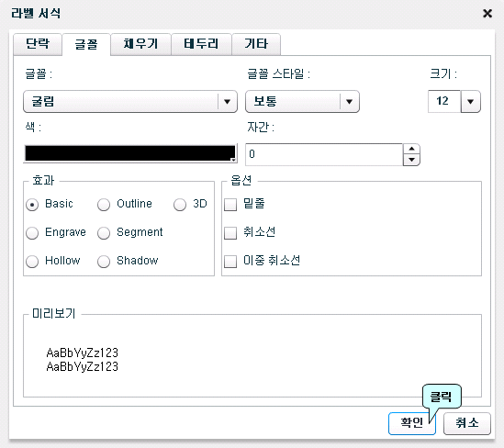Check the 이중 취소선 checkbox

click(230, 261)
